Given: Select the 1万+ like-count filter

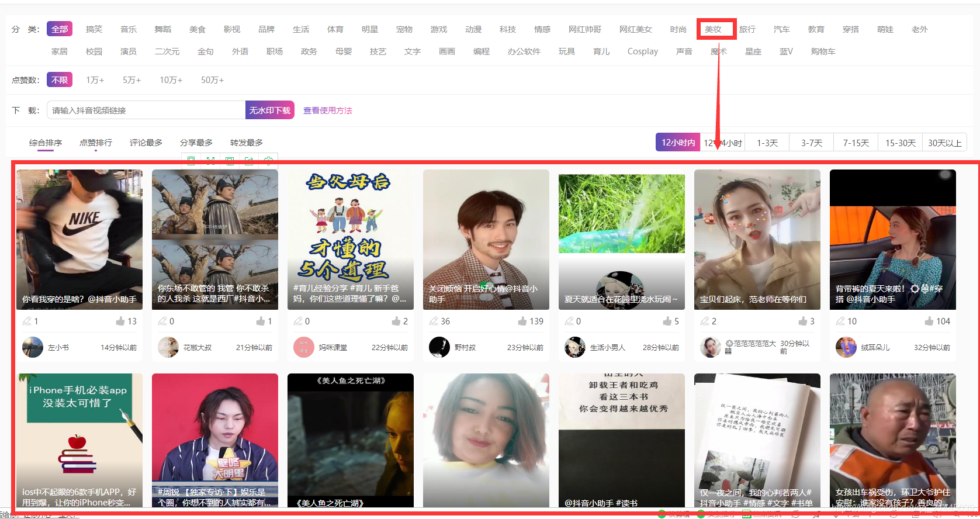Looking at the screenshot, I should [x=95, y=79].
